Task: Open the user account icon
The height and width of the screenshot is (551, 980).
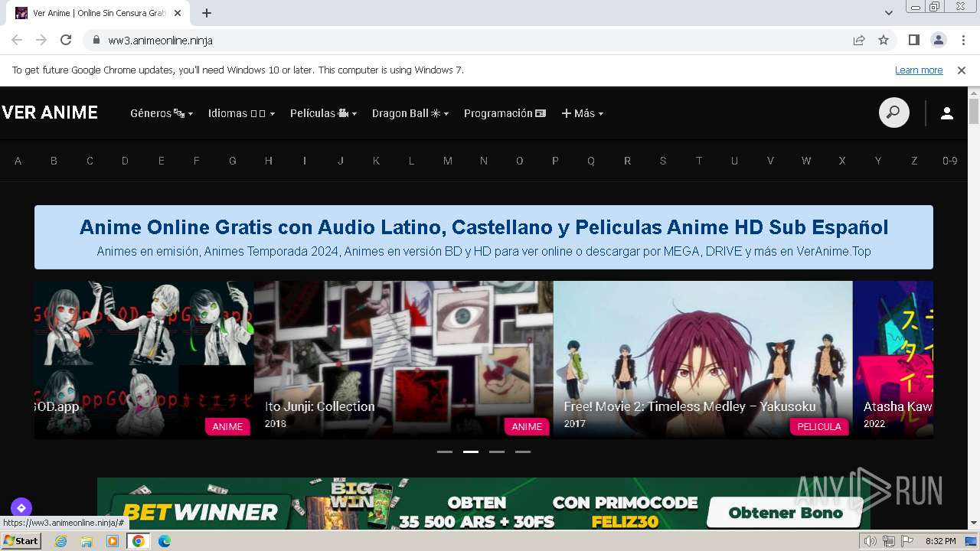Action: pos(946,113)
